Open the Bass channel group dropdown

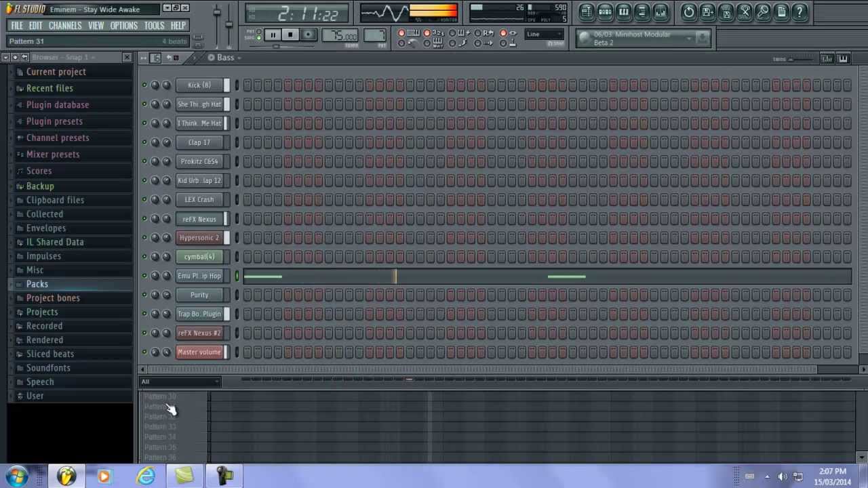point(226,58)
